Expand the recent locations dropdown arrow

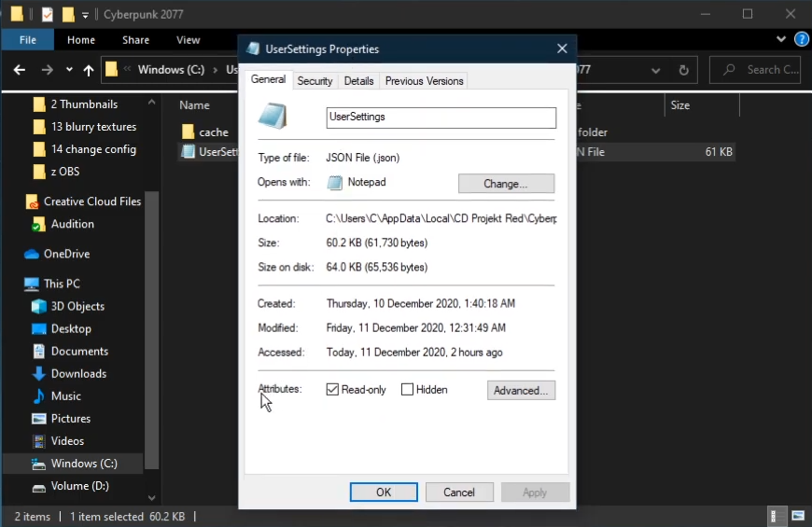(69, 70)
